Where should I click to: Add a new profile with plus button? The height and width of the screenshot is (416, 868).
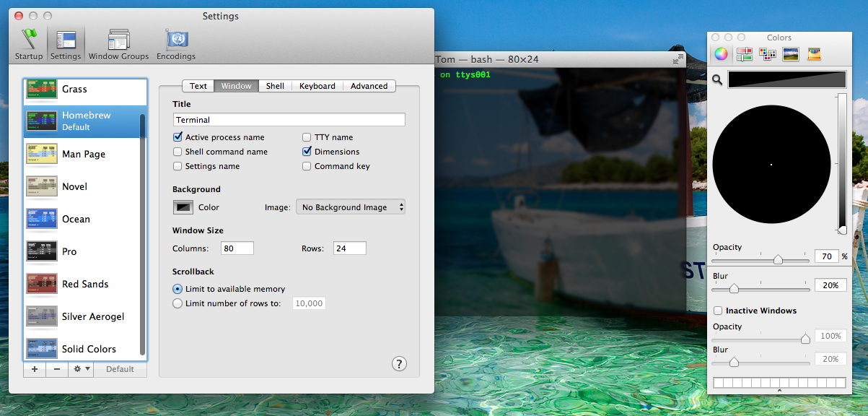click(34, 369)
